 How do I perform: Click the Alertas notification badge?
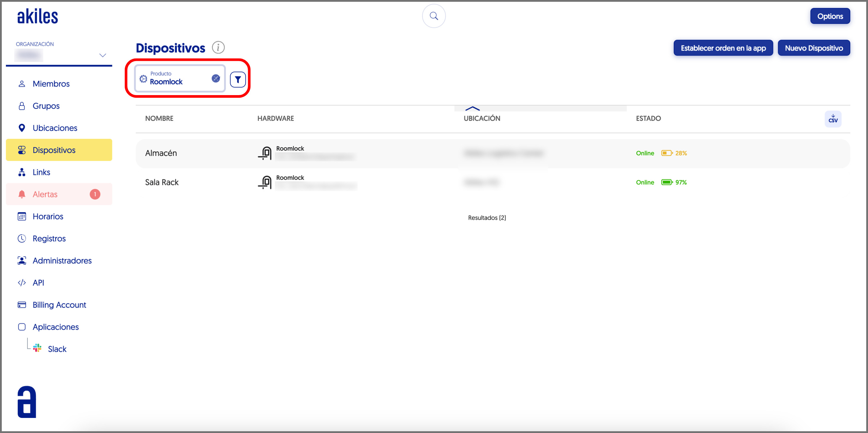pyautogui.click(x=95, y=194)
